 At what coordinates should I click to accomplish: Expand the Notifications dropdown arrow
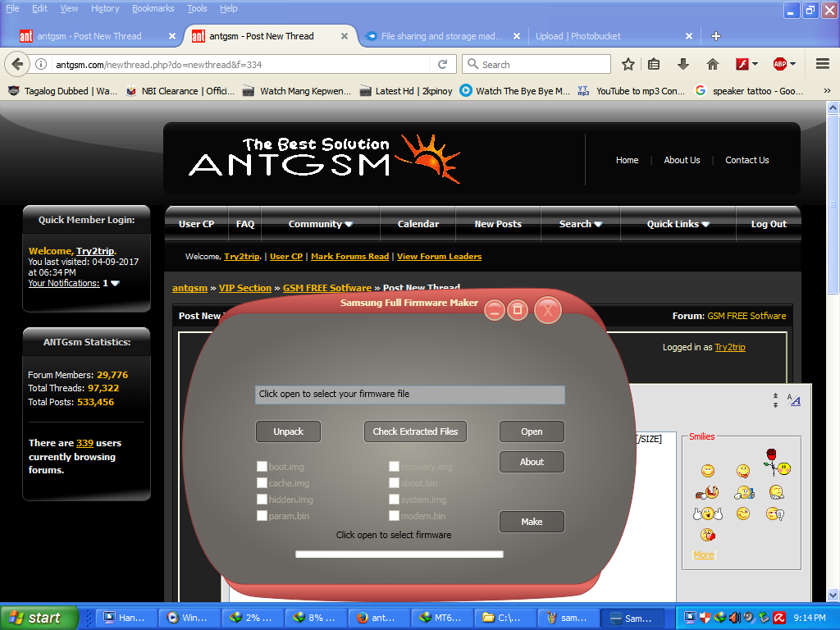115,283
